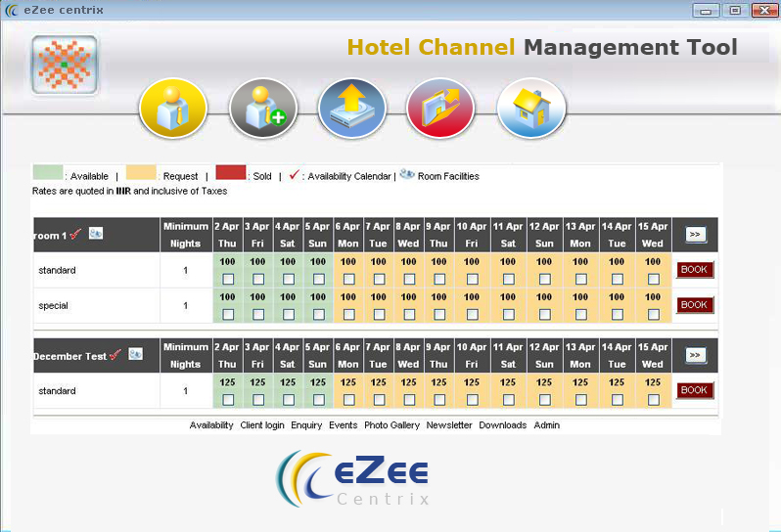Open the grey add-user icon
The height and width of the screenshot is (532, 781).
pyautogui.click(x=263, y=109)
